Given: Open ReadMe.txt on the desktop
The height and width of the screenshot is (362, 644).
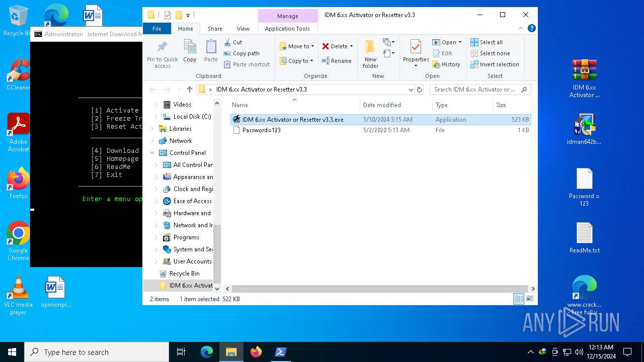Looking at the screenshot, I should click(x=584, y=238).
